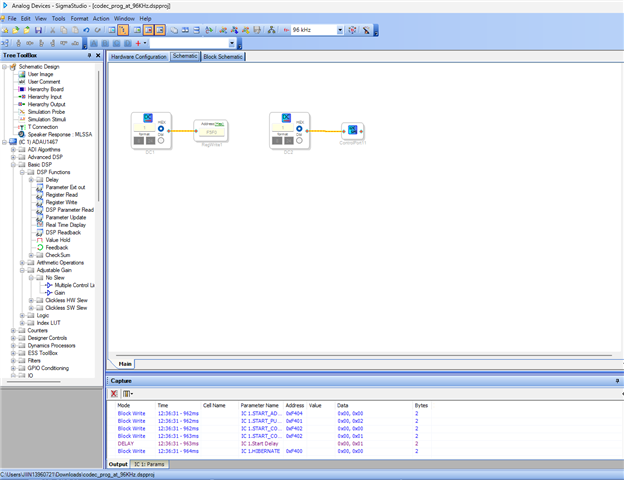
Task: Expand the Filters tree node
Action: click(x=13, y=360)
